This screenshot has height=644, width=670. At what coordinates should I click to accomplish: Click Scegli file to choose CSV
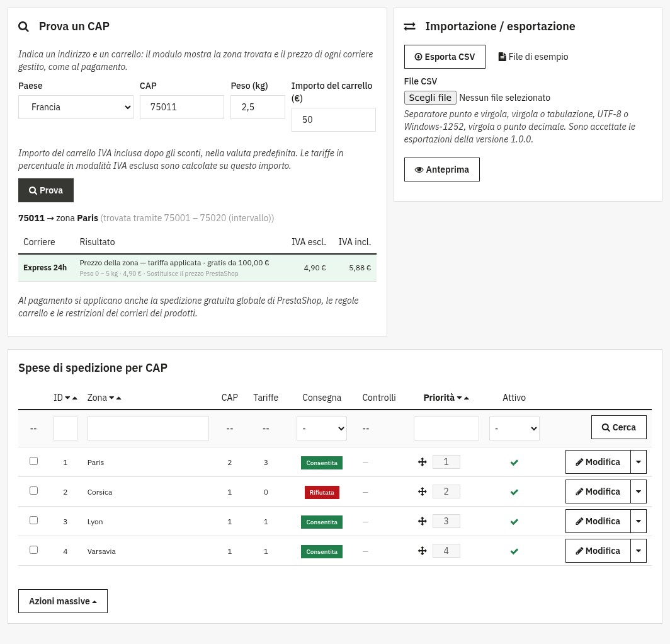click(x=430, y=98)
